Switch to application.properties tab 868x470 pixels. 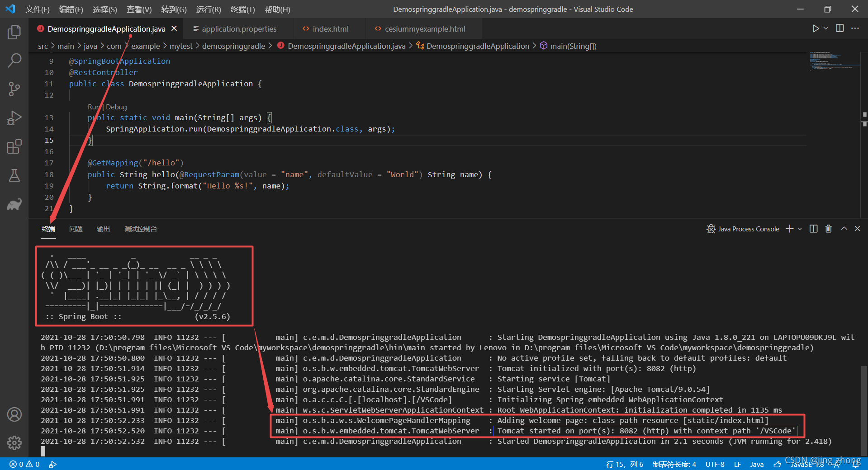point(239,29)
